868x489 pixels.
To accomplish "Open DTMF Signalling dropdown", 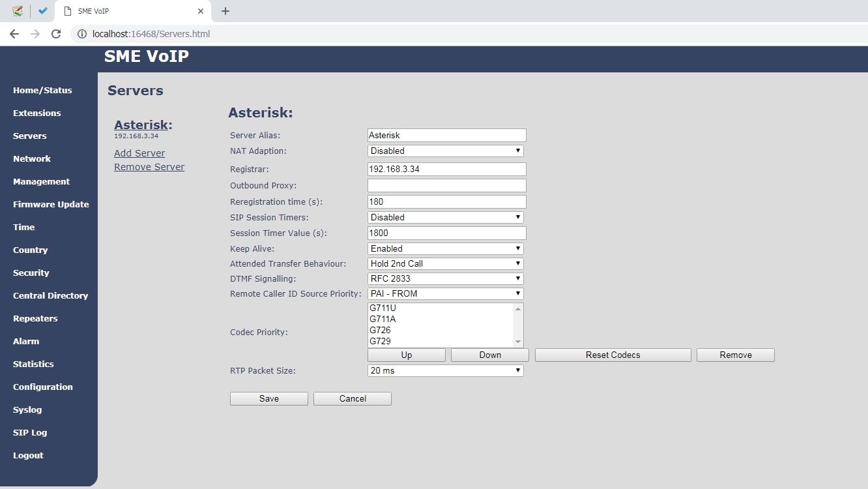I will pos(446,278).
